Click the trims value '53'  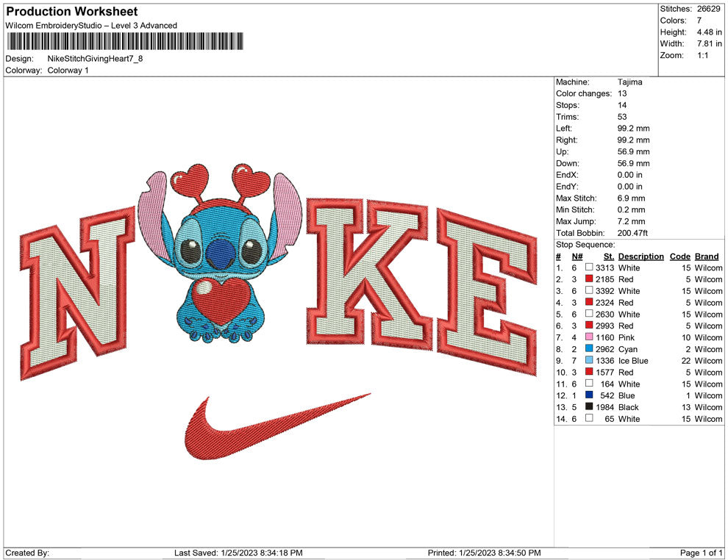(622, 117)
